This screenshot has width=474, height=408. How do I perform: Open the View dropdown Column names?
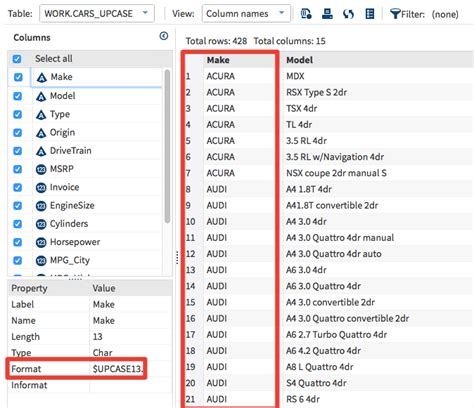(x=246, y=14)
